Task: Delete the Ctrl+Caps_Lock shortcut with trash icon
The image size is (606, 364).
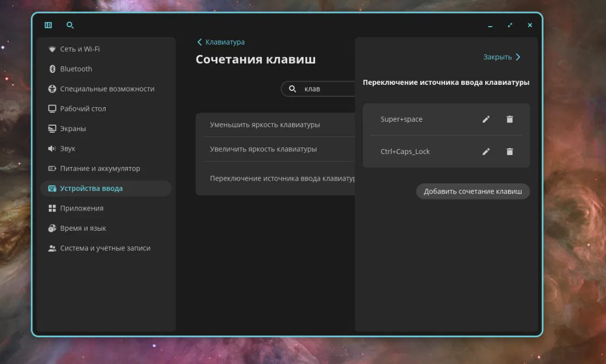Action: coord(510,151)
